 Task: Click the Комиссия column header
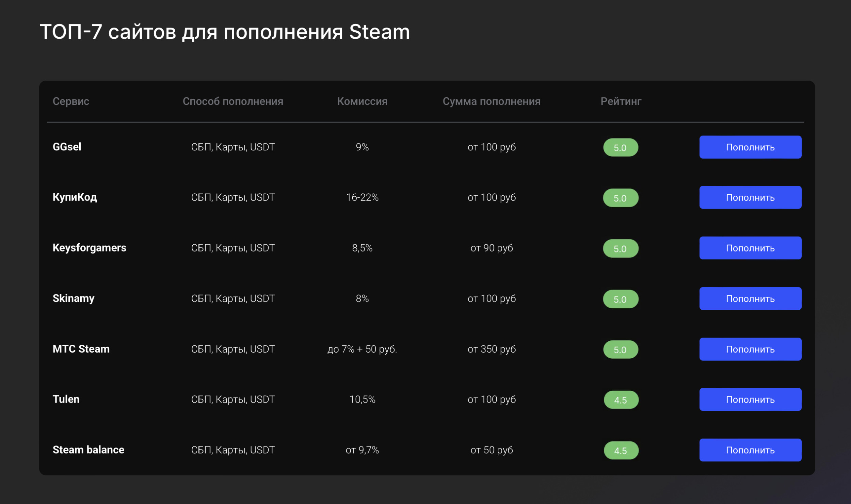coord(362,101)
